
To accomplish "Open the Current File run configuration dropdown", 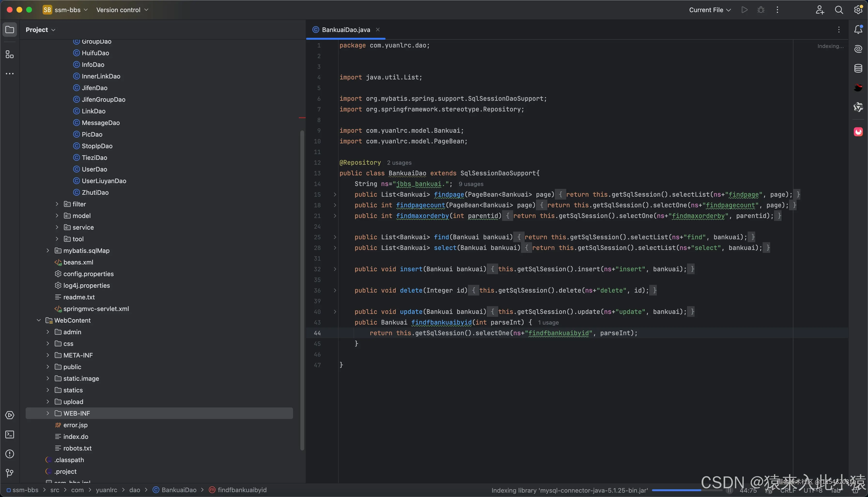I will (x=710, y=10).
